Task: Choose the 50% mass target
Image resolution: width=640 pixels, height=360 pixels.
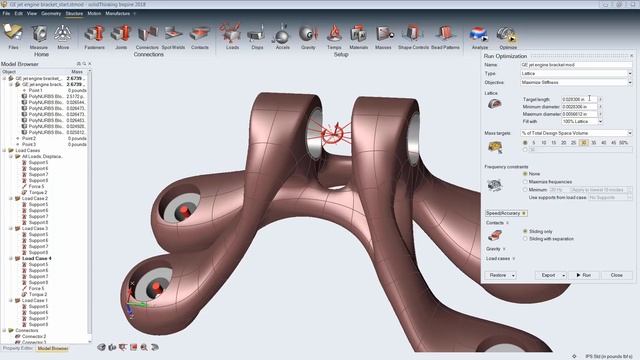Action: (623, 143)
